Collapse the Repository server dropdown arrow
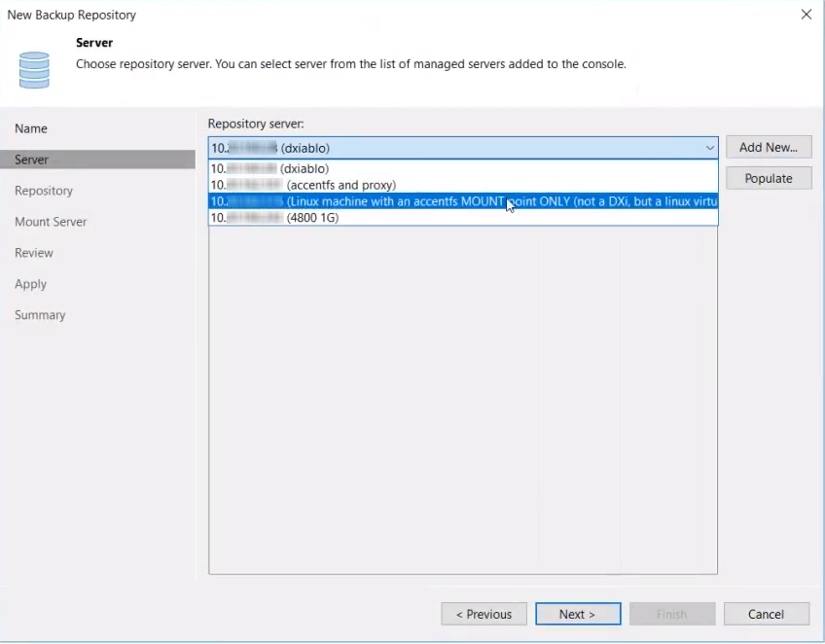The height and width of the screenshot is (644, 825). click(709, 148)
